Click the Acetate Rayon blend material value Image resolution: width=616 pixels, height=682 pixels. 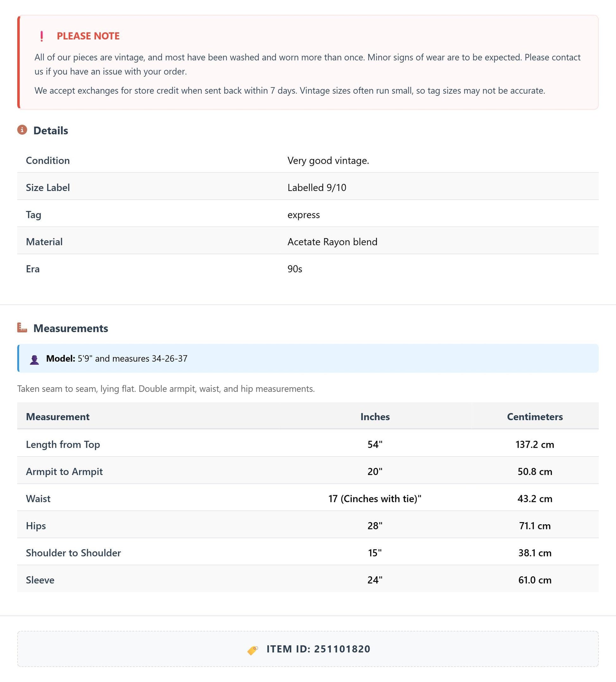332,242
